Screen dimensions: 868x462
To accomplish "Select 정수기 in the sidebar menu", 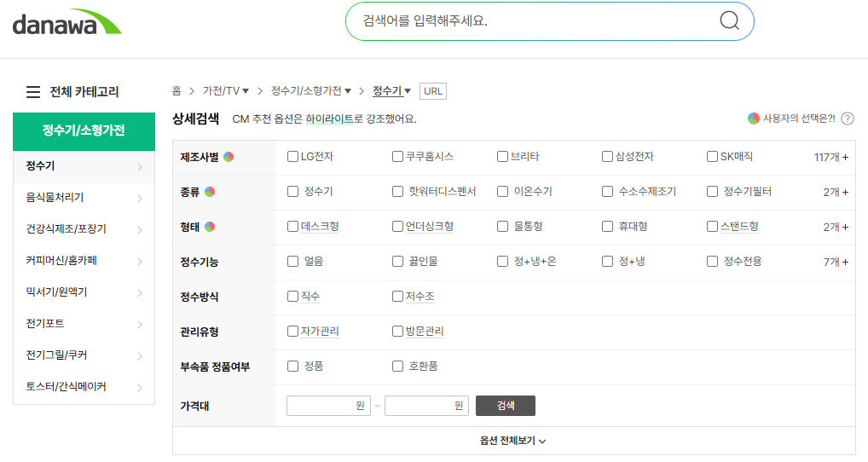I will 84,166.
